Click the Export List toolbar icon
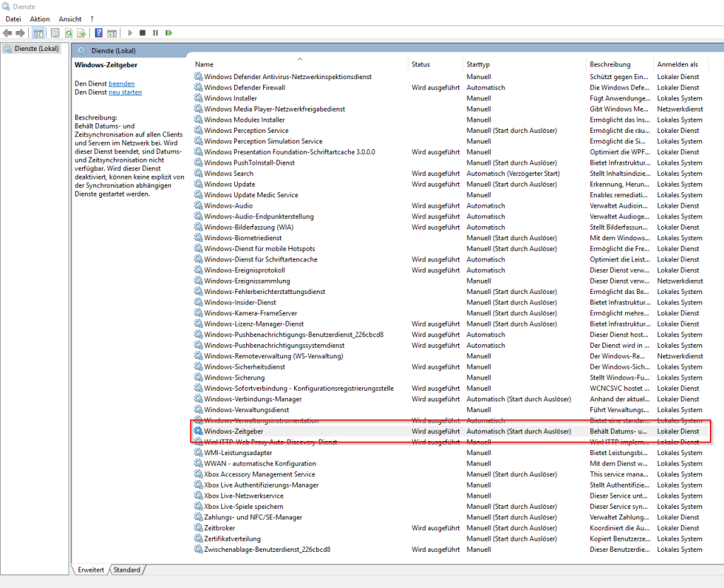724x588 pixels. 81,33
